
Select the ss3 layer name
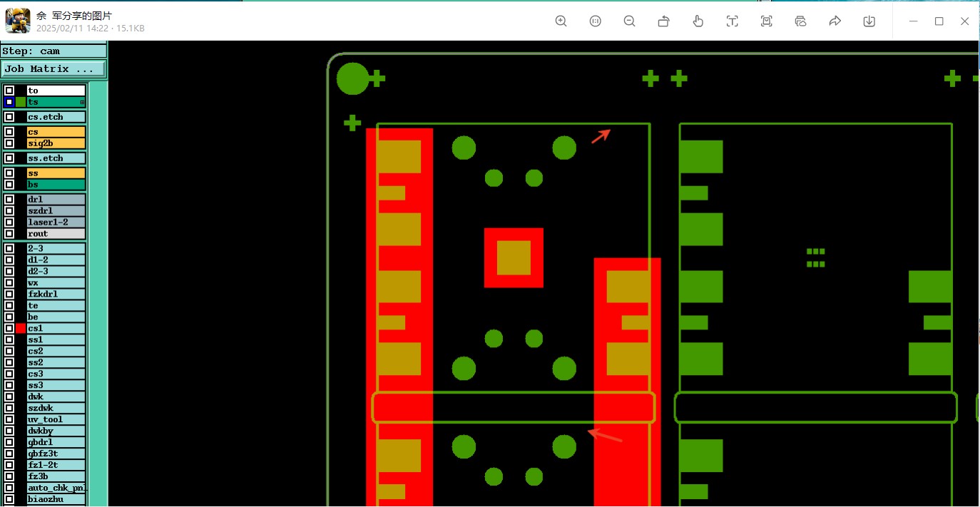click(56, 386)
